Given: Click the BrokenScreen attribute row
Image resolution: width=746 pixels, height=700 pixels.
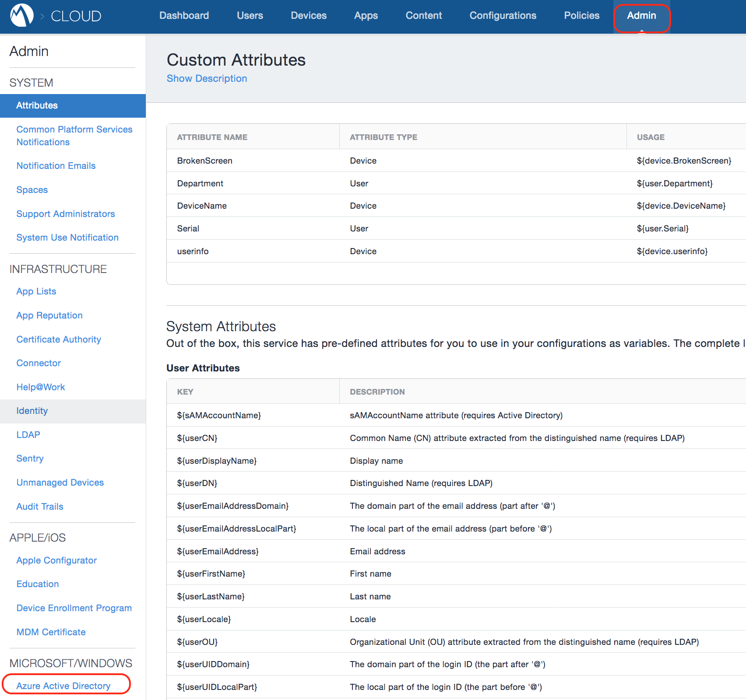Looking at the screenshot, I should click(205, 161).
